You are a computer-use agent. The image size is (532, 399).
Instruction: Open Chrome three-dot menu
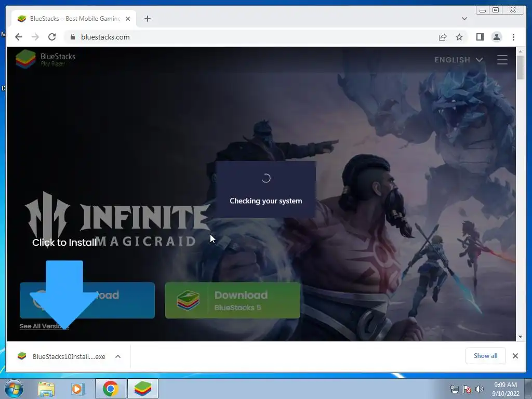[513, 37]
